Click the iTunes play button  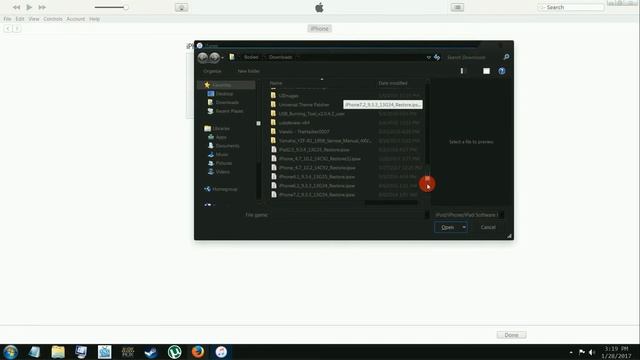pos(29,7)
